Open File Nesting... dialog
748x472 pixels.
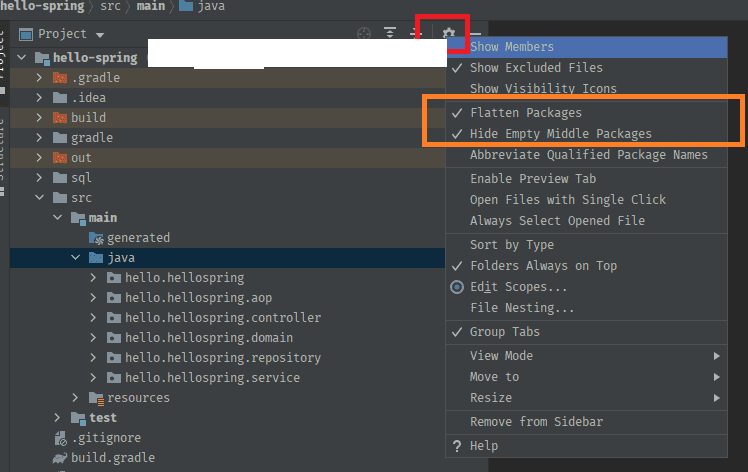coord(587,307)
